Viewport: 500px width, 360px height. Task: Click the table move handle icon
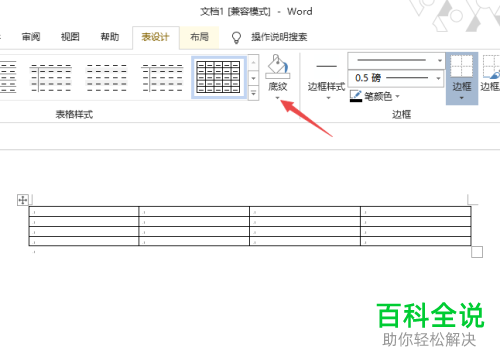23,200
